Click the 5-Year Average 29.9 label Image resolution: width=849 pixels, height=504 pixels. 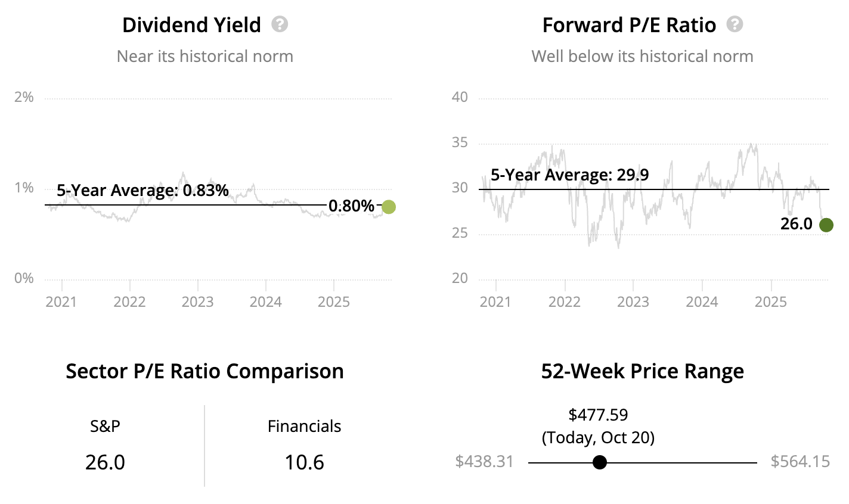pos(569,175)
